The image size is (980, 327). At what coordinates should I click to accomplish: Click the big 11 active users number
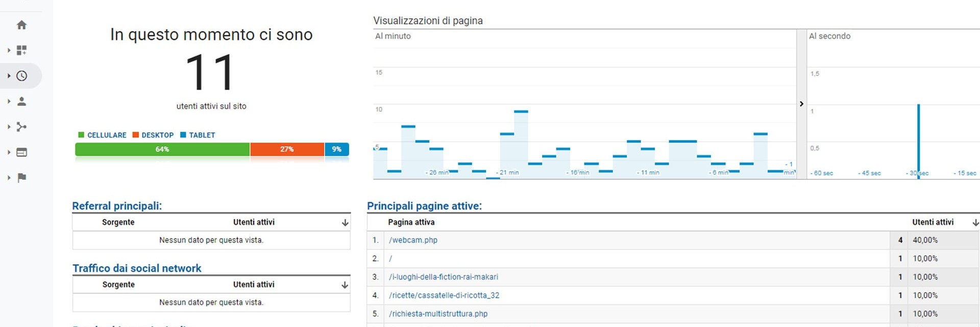[211, 73]
